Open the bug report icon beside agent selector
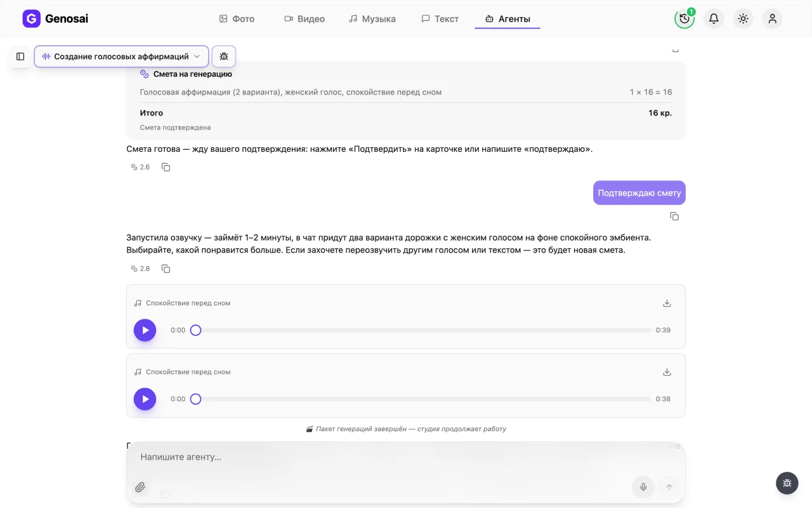This screenshot has width=812, height=508. point(224,57)
